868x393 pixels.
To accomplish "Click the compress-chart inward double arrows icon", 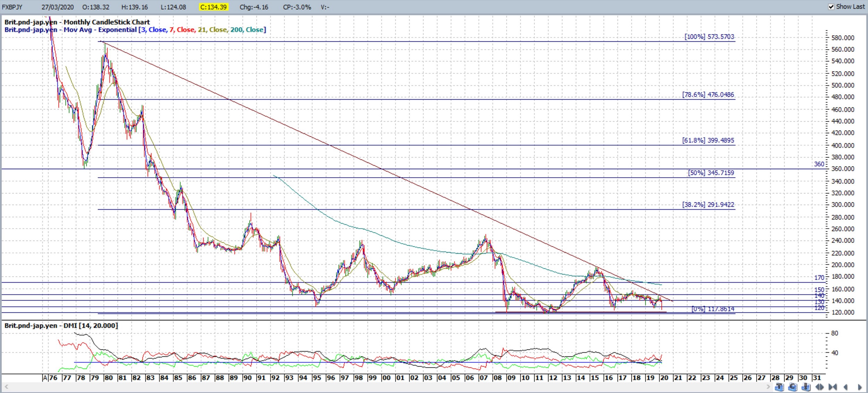I will [x=833, y=387].
